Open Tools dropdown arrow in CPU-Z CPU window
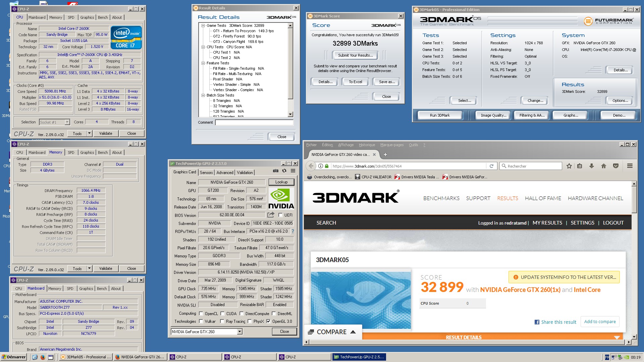644x362 pixels. pyautogui.click(x=89, y=133)
